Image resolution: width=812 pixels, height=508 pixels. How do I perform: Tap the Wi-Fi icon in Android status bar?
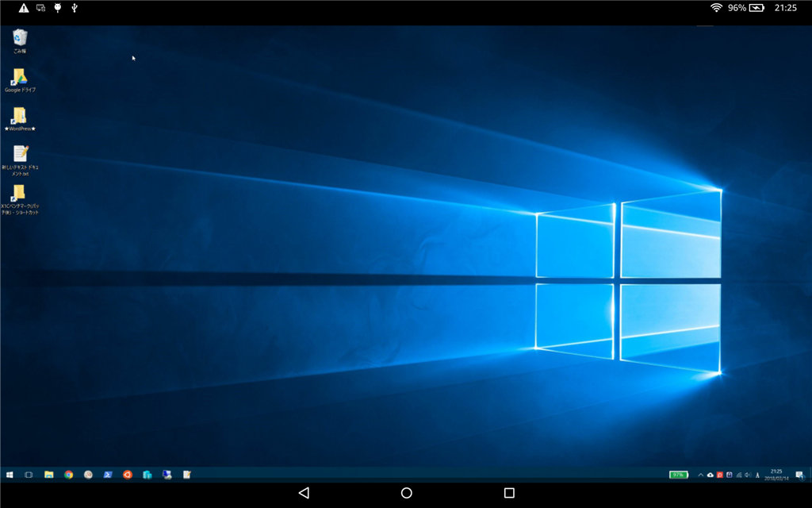click(x=716, y=8)
